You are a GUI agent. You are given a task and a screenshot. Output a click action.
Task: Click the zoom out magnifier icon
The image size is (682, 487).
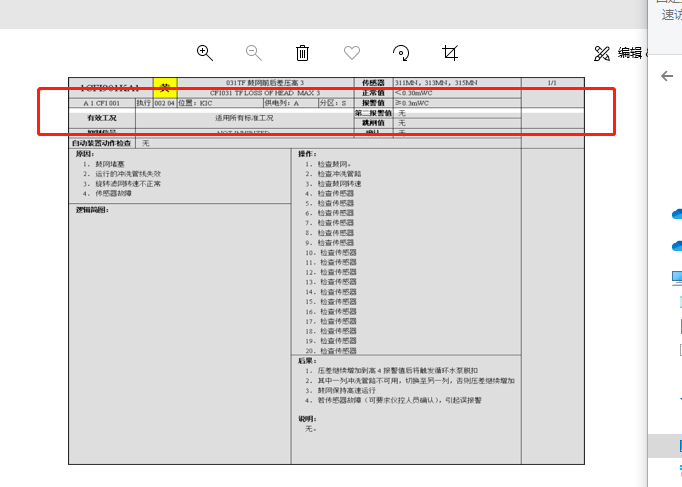pos(254,53)
